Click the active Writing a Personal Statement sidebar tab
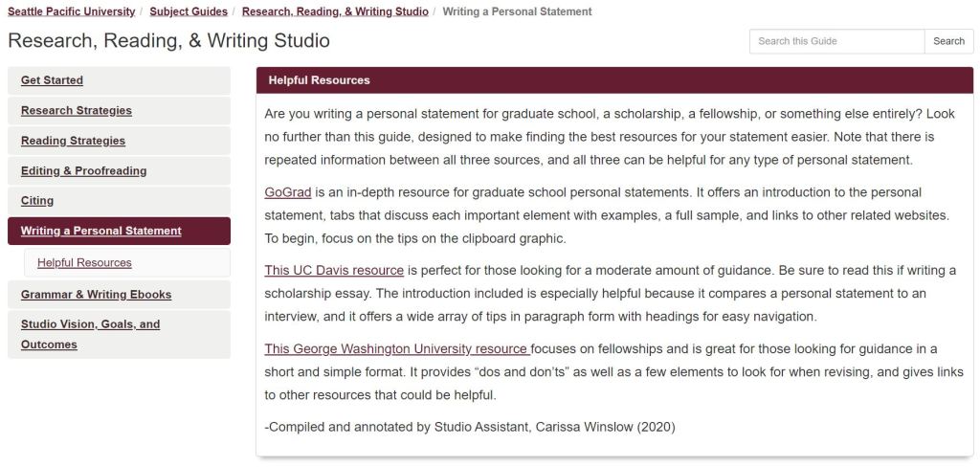Viewport: 980px width, 467px height. point(101,231)
